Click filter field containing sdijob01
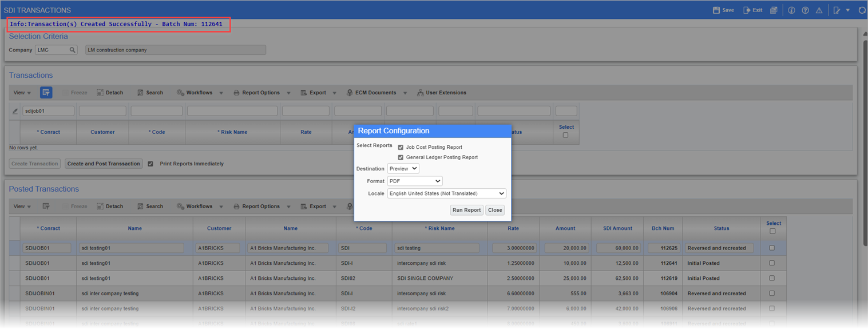Image resolution: width=868 pixels, height=329 pixels. tap(48, 111)
